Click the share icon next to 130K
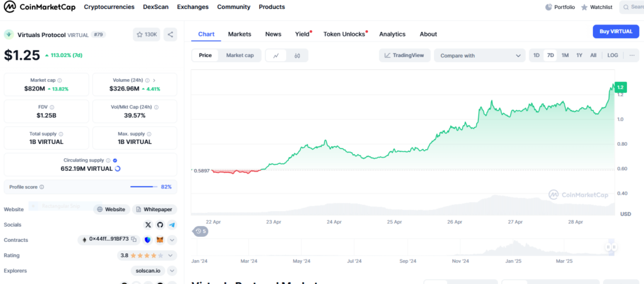 click(170, 35)
